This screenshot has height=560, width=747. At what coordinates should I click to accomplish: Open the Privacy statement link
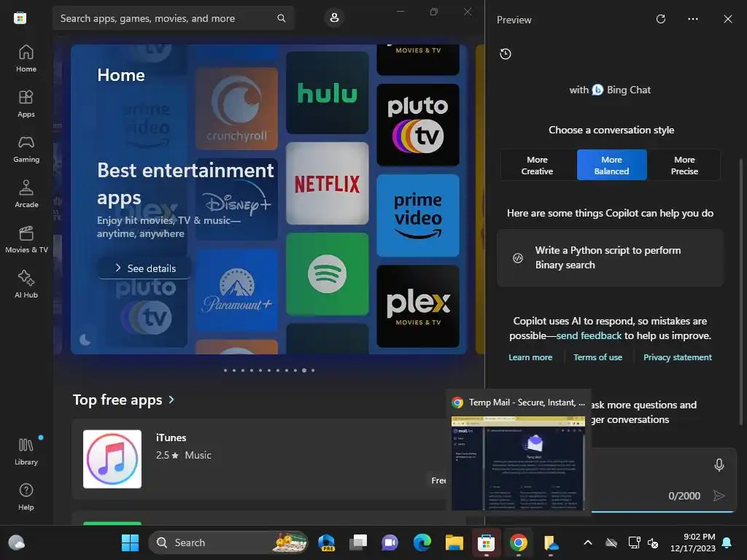pos(678,357)
